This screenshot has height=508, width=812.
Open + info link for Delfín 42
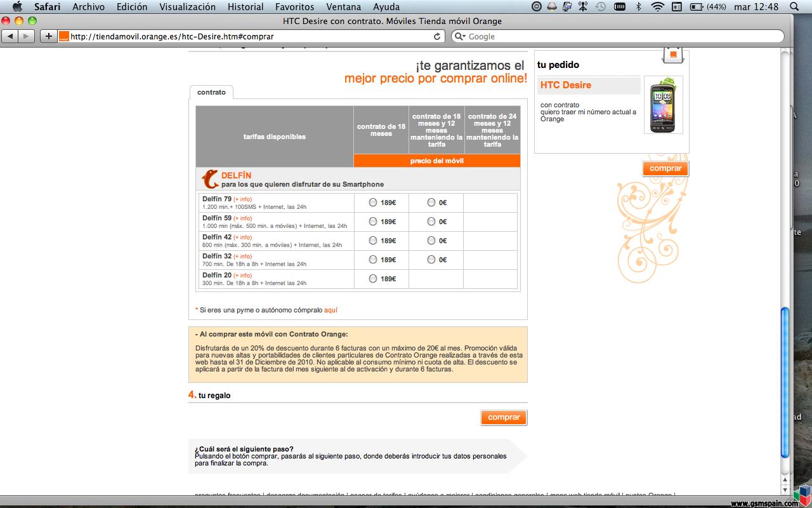pos(242,237)
